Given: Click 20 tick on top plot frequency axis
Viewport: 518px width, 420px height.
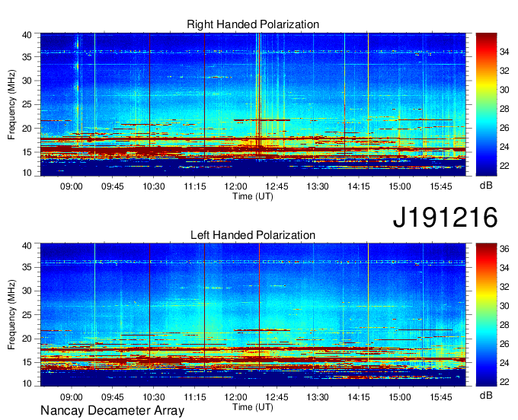Looking at the screenshot, I should [27, 129].
